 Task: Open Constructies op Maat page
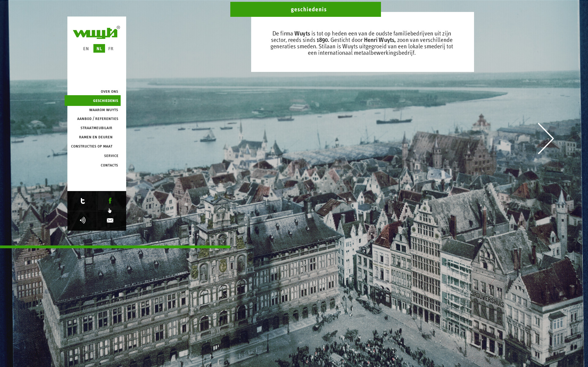click(x=92, y=146)
